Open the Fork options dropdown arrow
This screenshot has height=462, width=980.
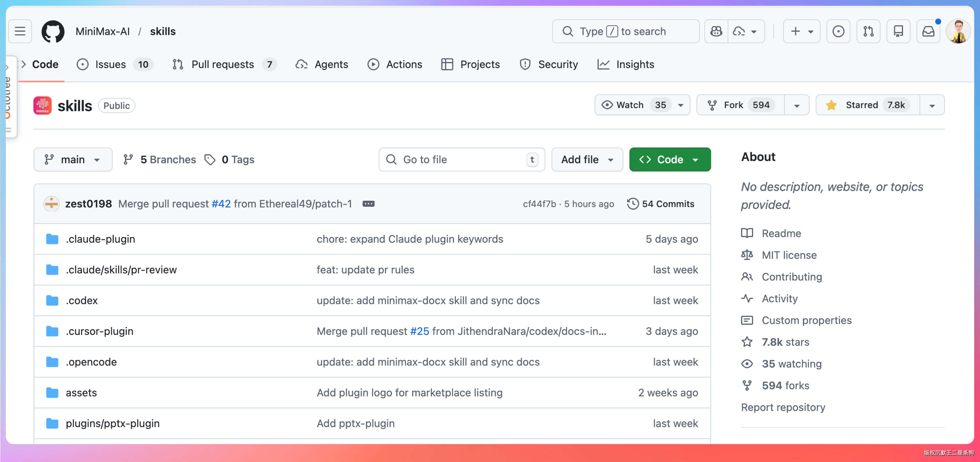coord(797,105)
